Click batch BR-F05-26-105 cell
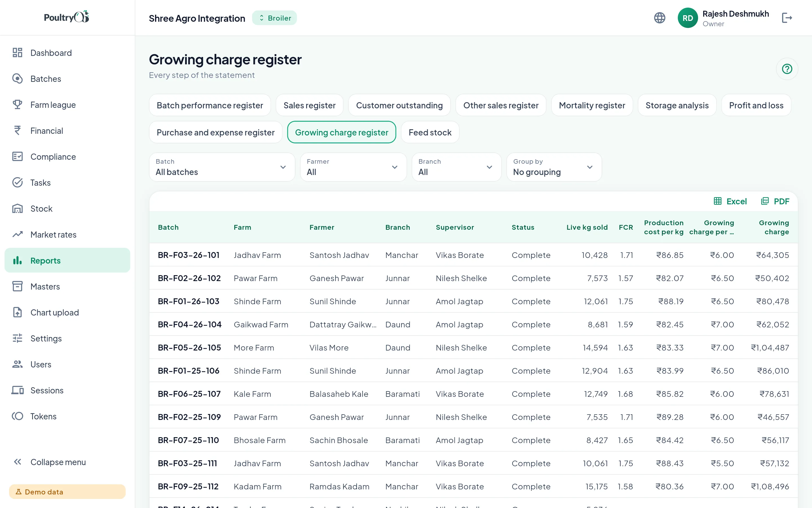This screenshot has width=812, height=508. [x=189, y=347]
